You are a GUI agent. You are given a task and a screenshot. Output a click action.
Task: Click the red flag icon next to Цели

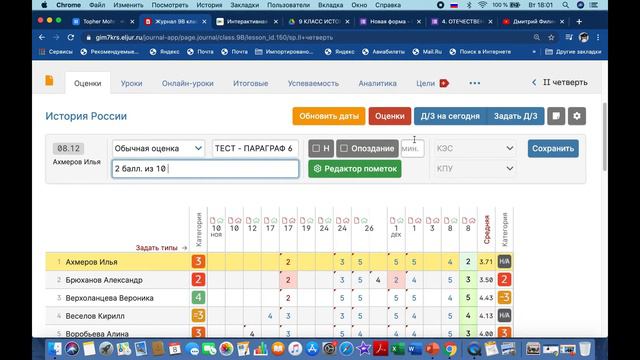444,83
